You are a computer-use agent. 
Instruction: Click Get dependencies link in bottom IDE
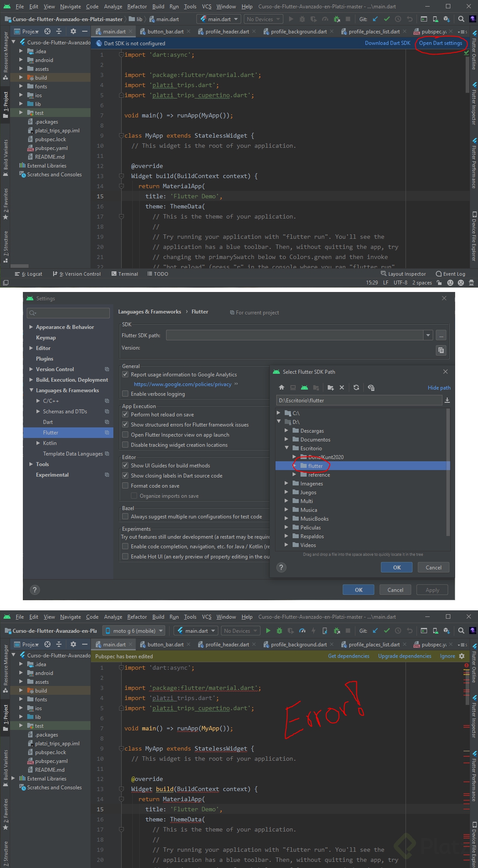348,656
